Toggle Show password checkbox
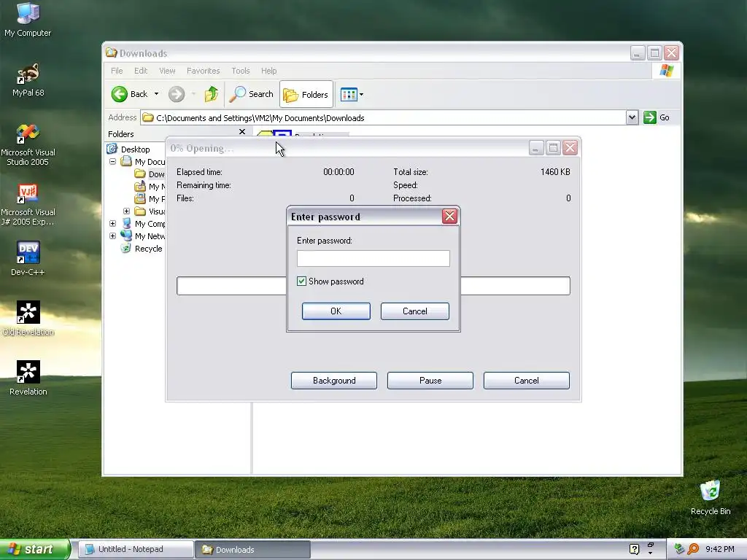The width and height of the screenshot is (747, 560). [301, 281]
